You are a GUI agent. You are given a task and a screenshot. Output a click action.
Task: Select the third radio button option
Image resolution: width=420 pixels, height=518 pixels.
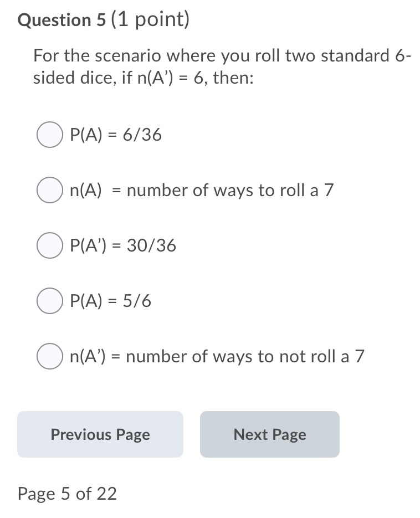click(49, 245)
